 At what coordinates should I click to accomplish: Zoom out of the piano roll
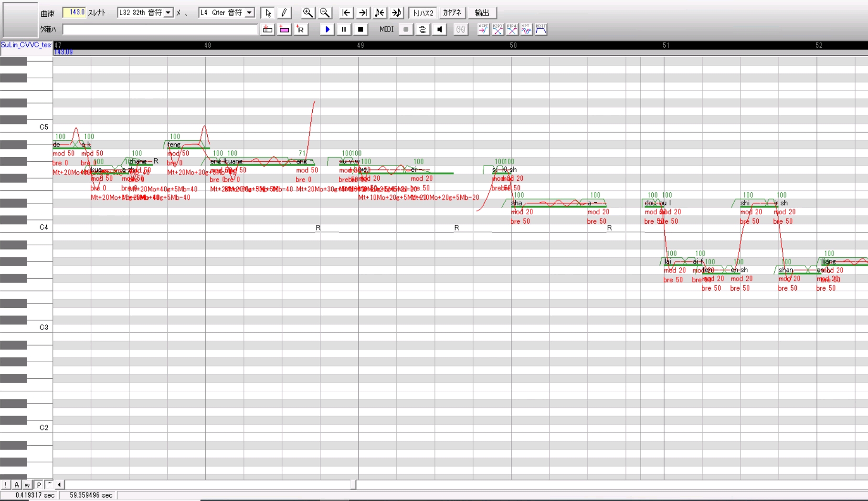tap(325, 13)
